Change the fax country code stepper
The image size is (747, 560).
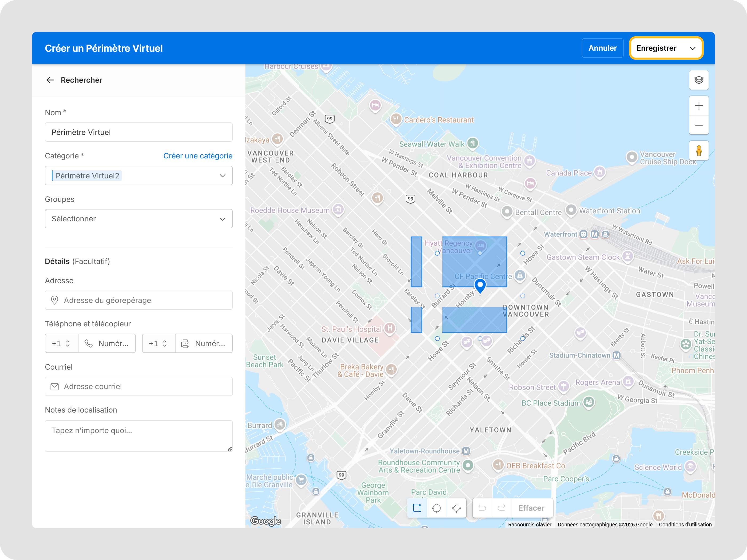coord(165,343)
